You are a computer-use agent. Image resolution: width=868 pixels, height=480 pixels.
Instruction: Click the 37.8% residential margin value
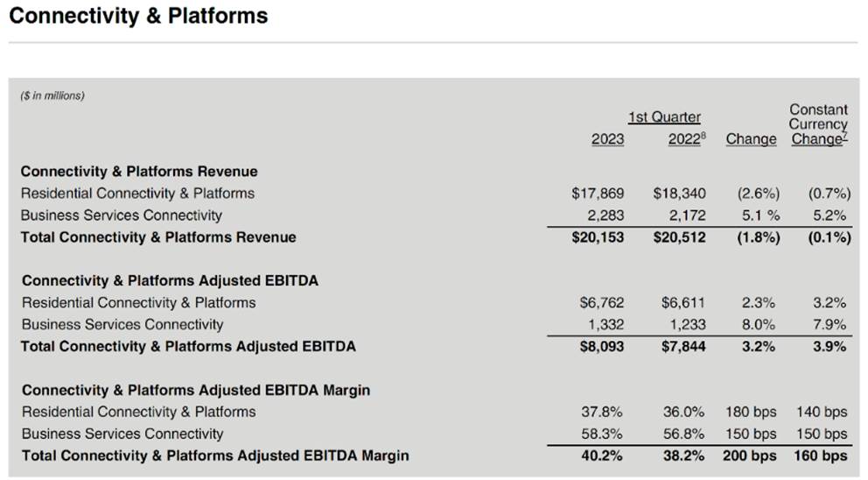coord(603,412)
